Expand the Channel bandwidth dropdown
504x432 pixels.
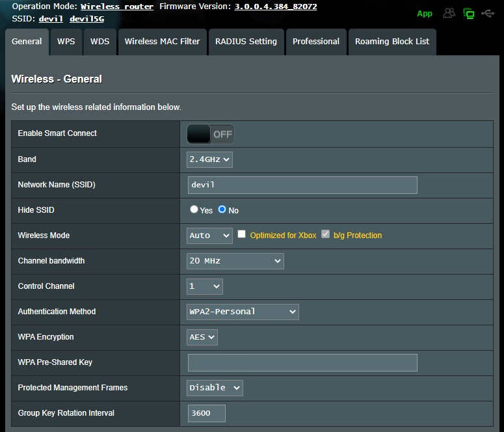(x=235, y=261)
